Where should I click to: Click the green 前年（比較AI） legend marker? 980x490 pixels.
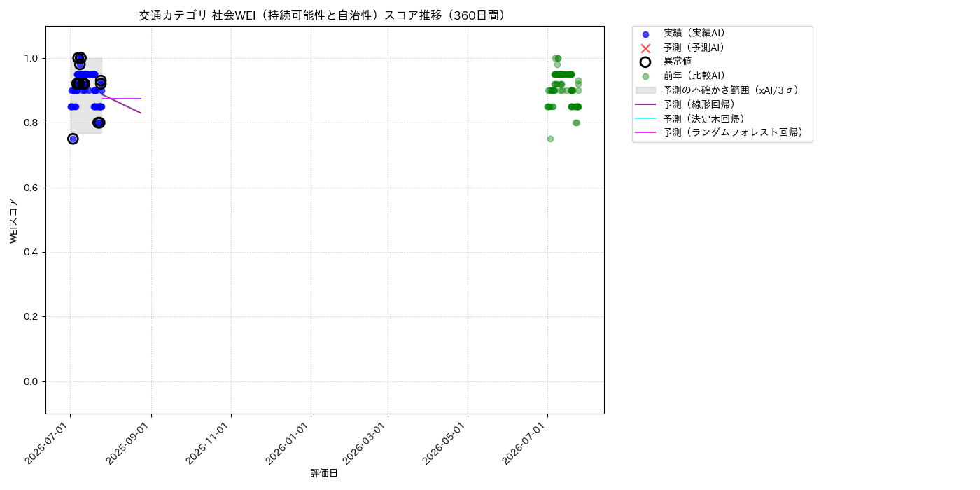[x=645, y=76]
